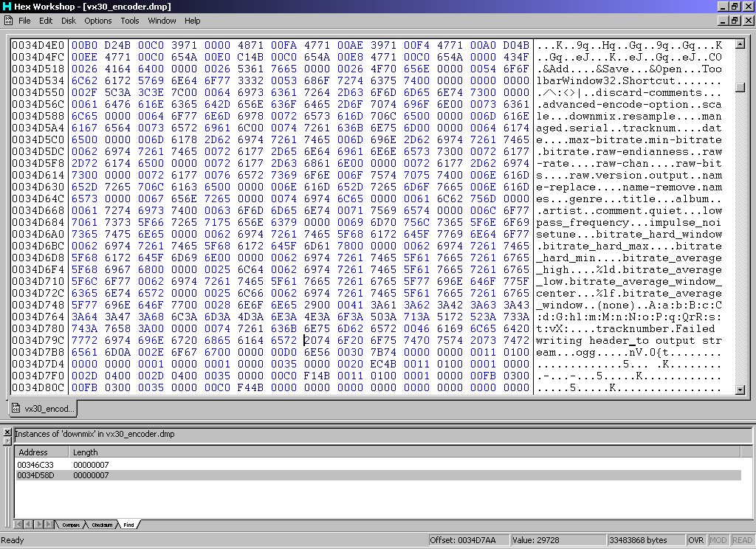This screenshot has width=756, height=549.
Task: Sort results by the Length column header
Action: tap(405, 452)
